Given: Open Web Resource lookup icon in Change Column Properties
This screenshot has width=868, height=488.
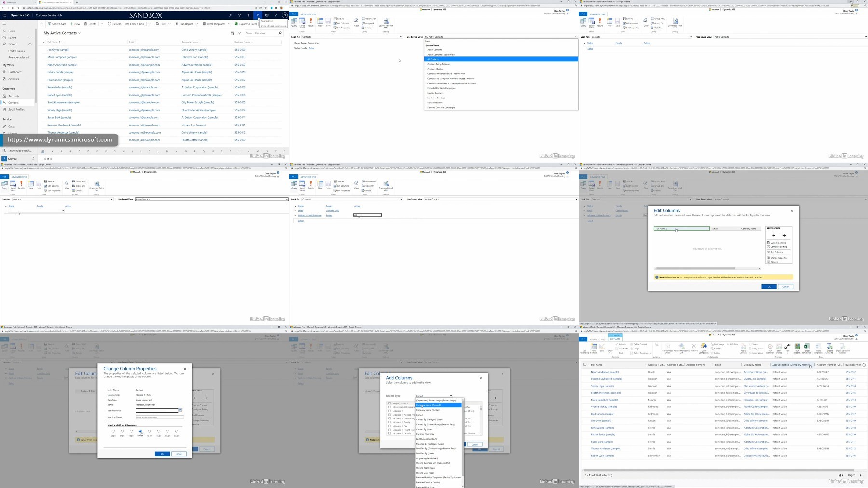Looking at the screenshot, I should click(x=180, y=410).
